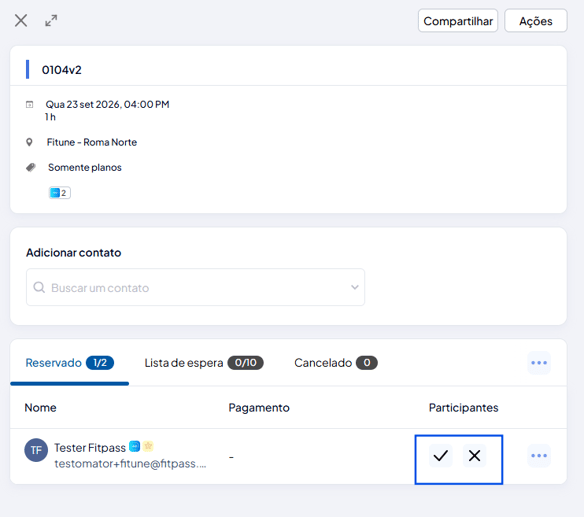Click the 1 h duration text
This screenshot has height=517, width=584.
[50, 117]
